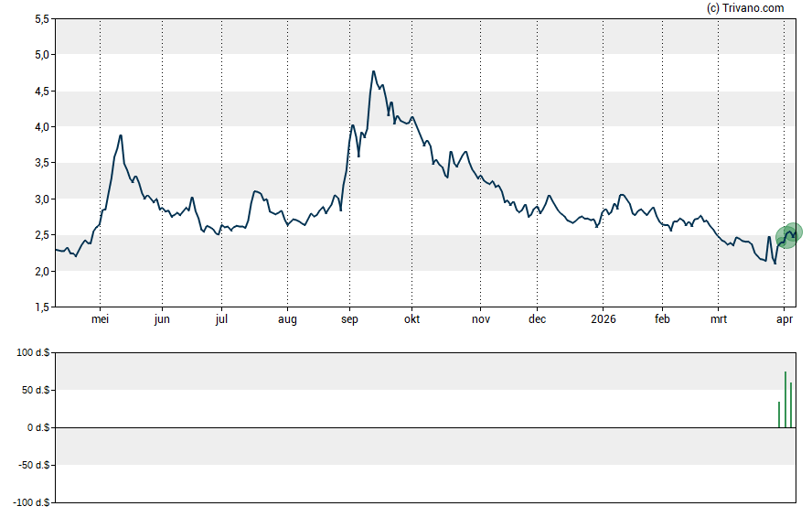The height and width of the screenshot is (517, 812).
Task: Select the '2026' year label on the x-axis
Action: (x=604, y=319)
